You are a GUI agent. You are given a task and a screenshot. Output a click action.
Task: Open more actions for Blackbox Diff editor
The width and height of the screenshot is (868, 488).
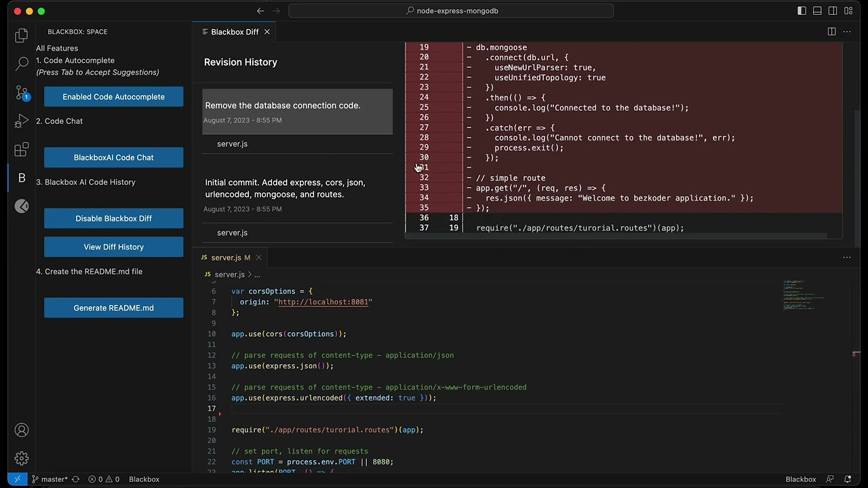pos(846,32)
